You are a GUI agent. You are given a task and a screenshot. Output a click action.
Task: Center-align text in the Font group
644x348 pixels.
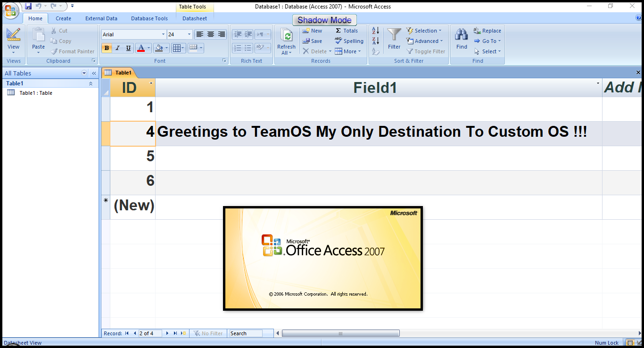click(x=211, y=34)
